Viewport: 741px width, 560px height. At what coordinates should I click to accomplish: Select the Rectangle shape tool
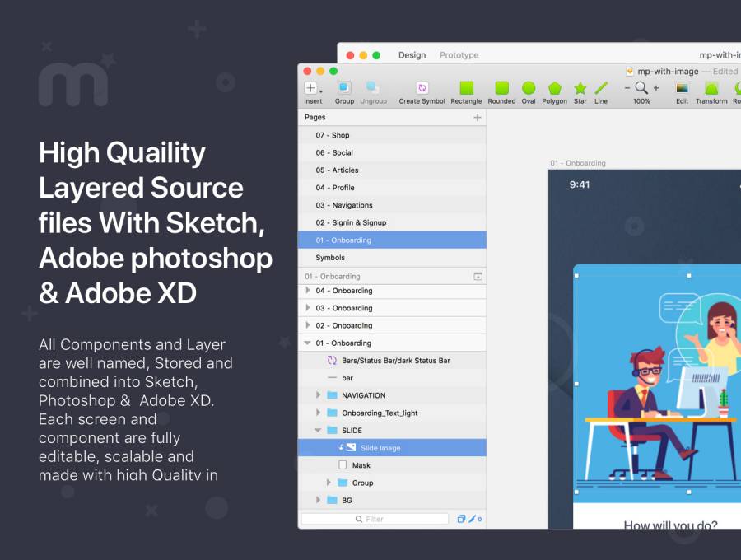point(467,88)
